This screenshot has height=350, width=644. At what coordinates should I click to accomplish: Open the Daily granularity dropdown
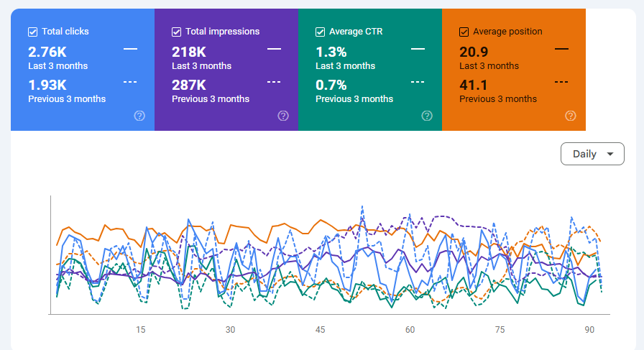[592, 154]
